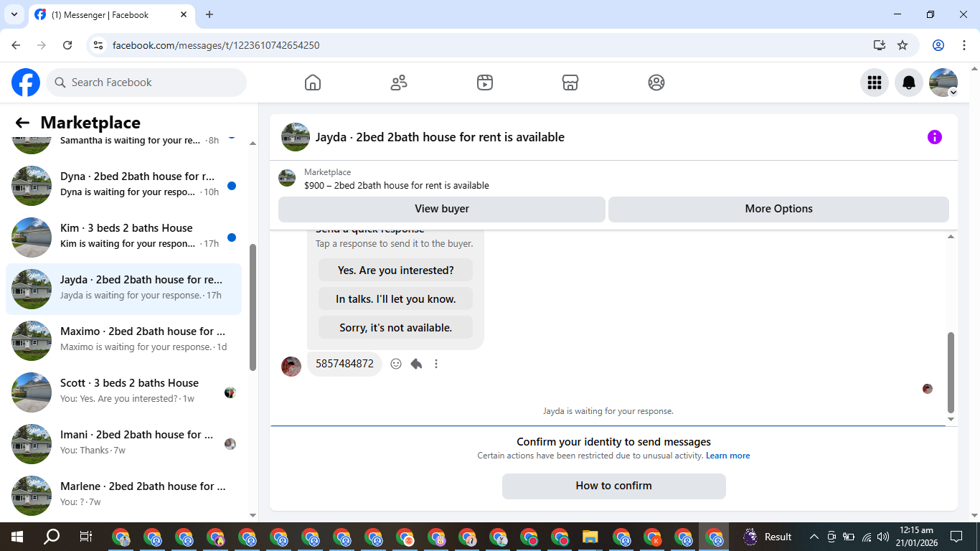Open the Learn more link
This screenshot has width=980, height=551.
pyautogui.click(x=728, y=456)
